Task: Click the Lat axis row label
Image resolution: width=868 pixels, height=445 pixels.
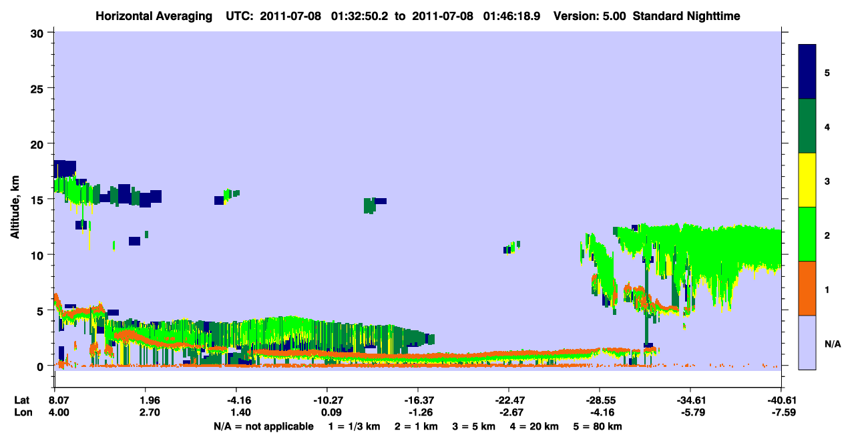Action: (x=21, y=400)
